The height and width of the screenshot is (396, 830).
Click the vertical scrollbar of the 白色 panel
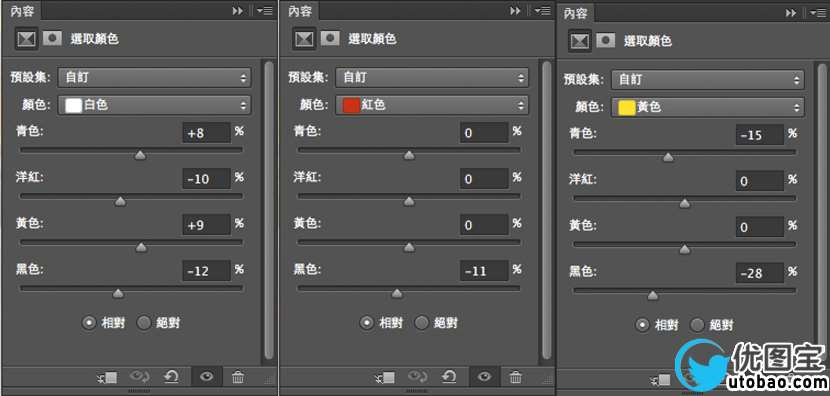pyautogui.click(x=269, y=210)
